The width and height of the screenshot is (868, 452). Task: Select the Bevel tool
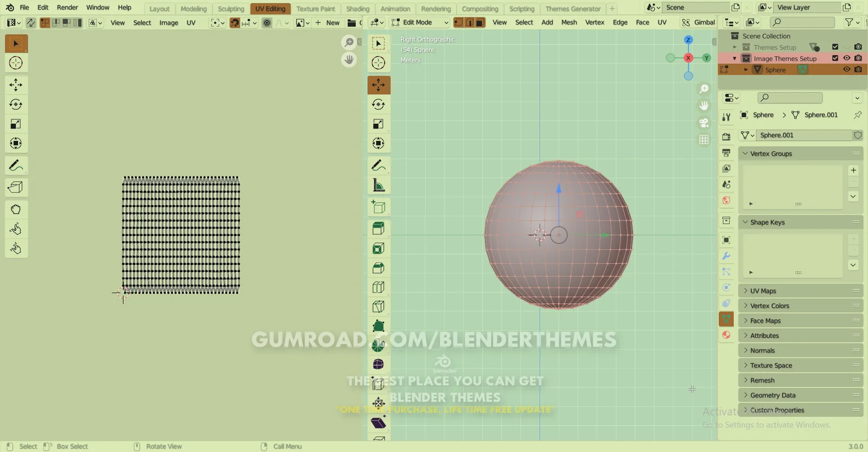point(379,268)
